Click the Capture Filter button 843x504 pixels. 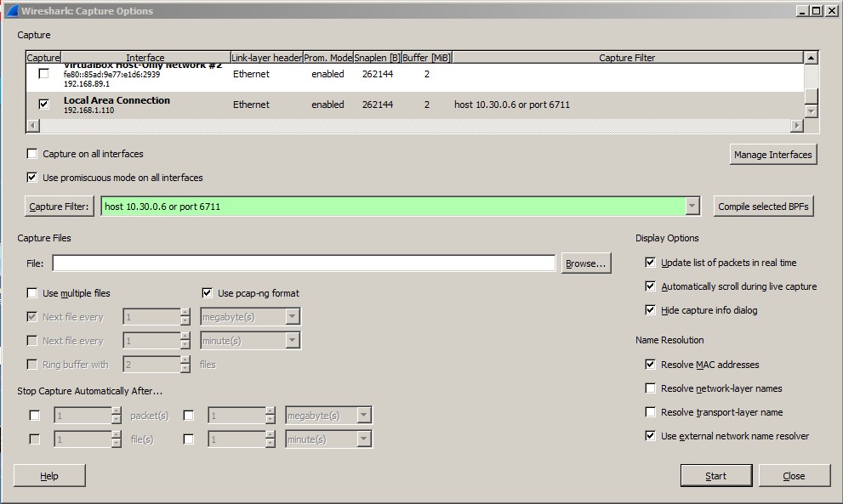point(60,207)
